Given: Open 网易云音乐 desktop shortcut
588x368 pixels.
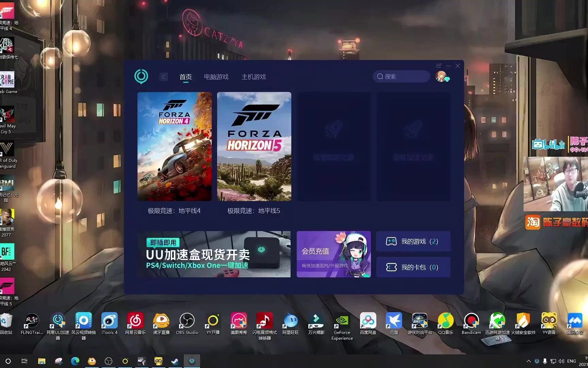Looking at the screenshot, I should point(135,324).
